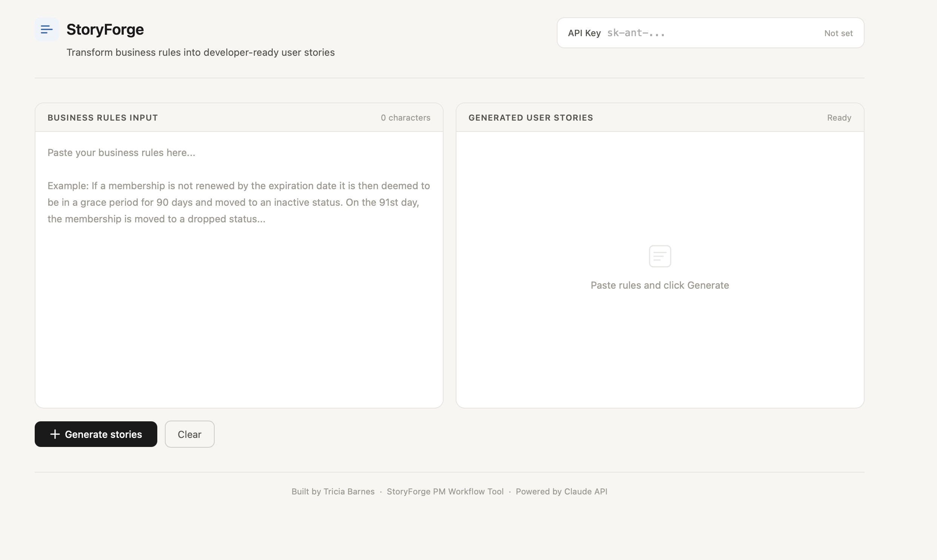This screenshot has height=560, width=937.
Task: Click the '0 characters' counter label
Action: pos(405,118)
